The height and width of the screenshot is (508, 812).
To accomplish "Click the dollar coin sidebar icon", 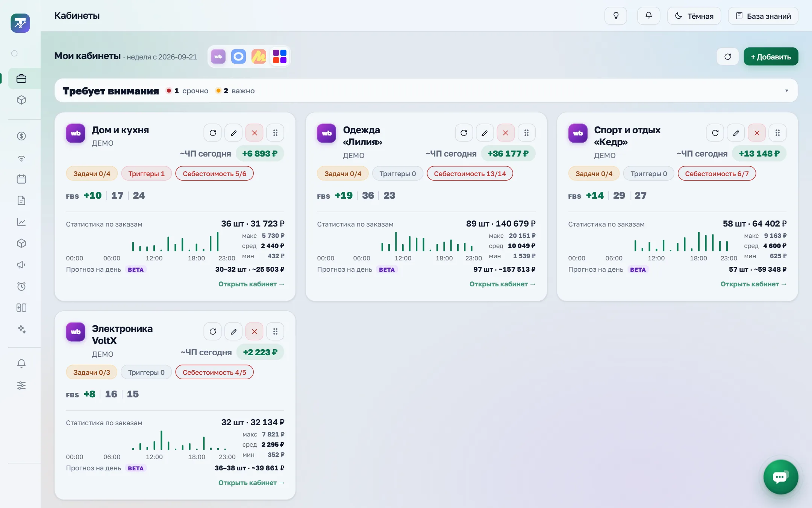I will point(21,136).
